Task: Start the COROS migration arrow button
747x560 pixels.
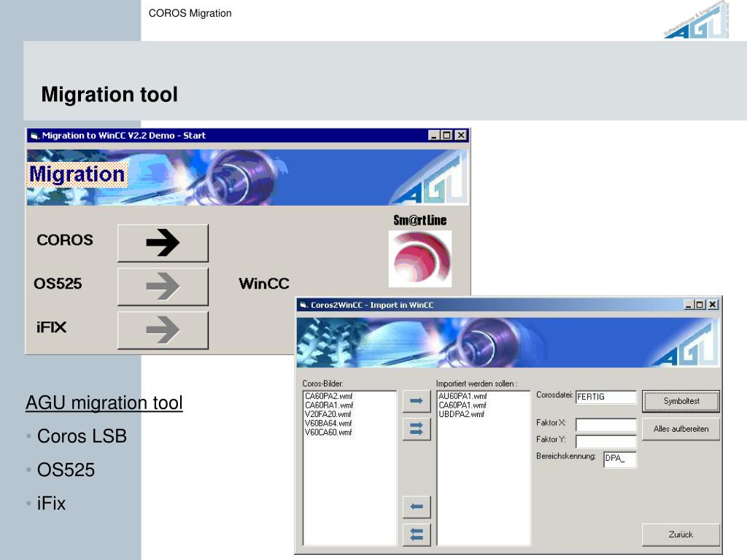Action: pos(163,243)
